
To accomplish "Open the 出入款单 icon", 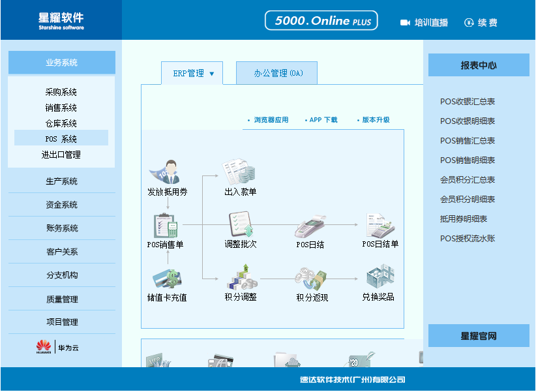I will (x=239, y=171).
